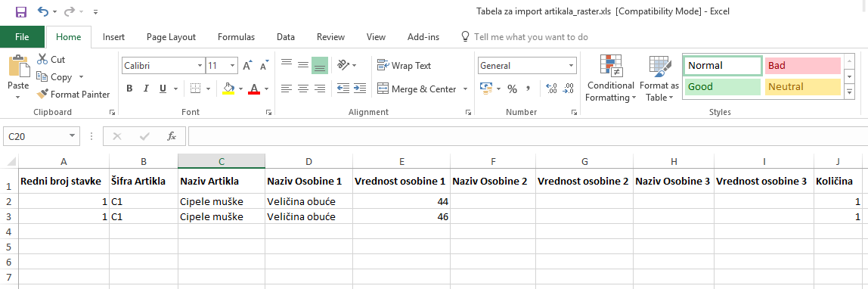Enable Wrap Text
The height and width of the screenshot is (289, 868).
pyautogui.click(x=404, y=65)
